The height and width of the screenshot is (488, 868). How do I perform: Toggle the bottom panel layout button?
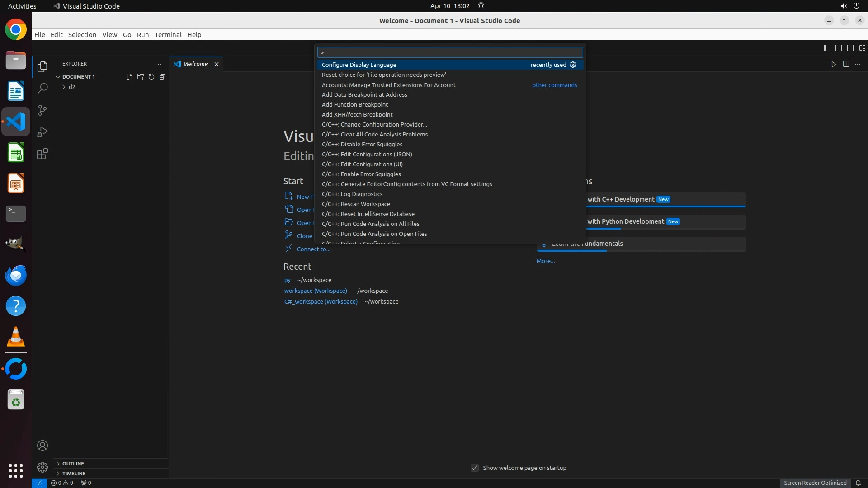(x=838, y=48)
